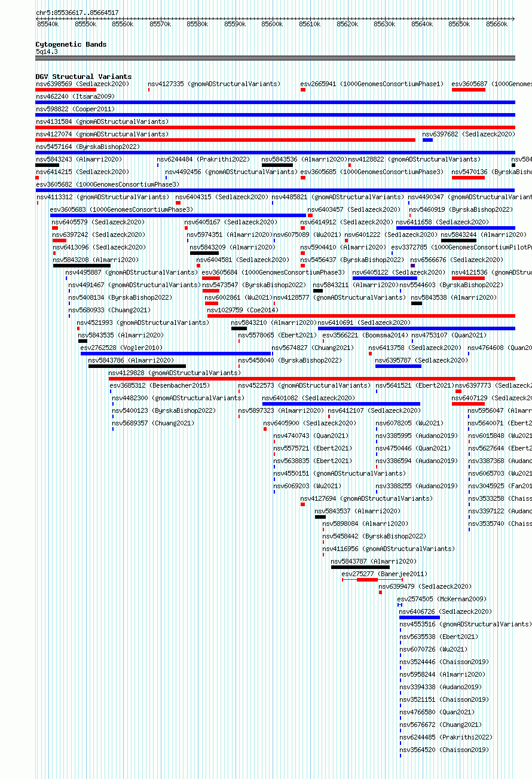532x779 pixels.
Task: Click the blue bar under nsv6406726 (Sedlazeck2020)
Action: pyautogui.click(x=420, y=617)
